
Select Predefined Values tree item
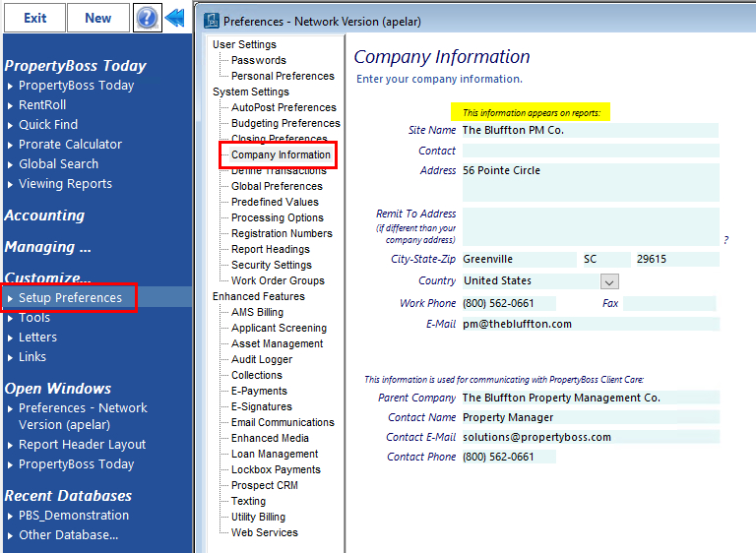tap(275, 202)
